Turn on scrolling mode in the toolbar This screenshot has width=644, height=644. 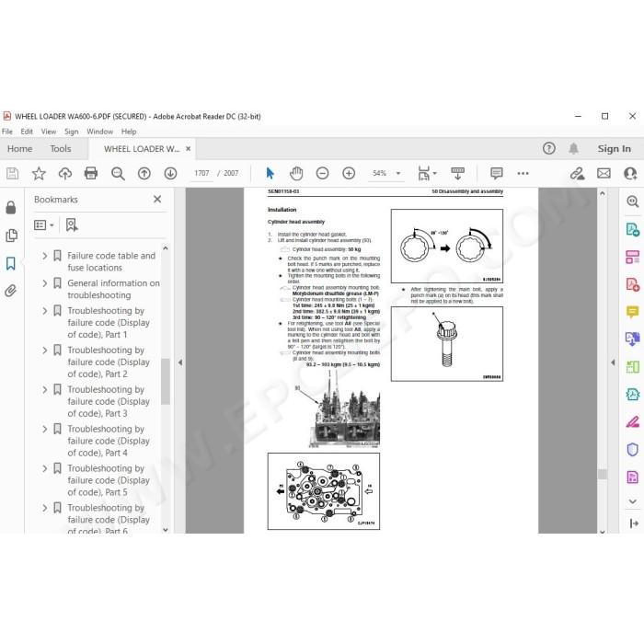pyautogui.click(x=457, y=173)
